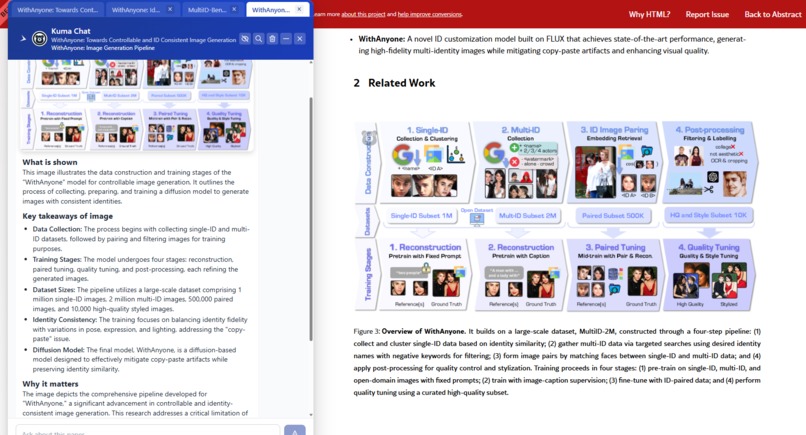Close the 'MultiID-Ben...' tab

tap(234, 9)
